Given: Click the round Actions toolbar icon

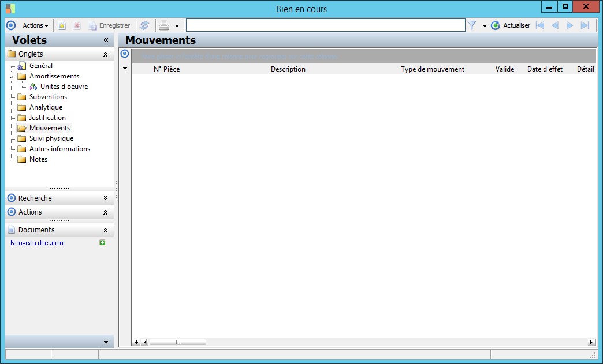Looking at the screenshot, I should pos(11,25).
